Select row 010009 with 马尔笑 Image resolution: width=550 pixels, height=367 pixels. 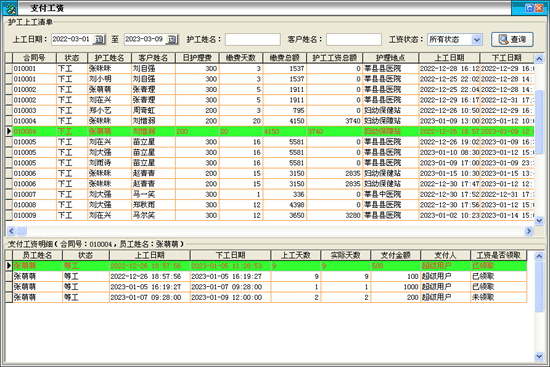click(x=269, y=215)
